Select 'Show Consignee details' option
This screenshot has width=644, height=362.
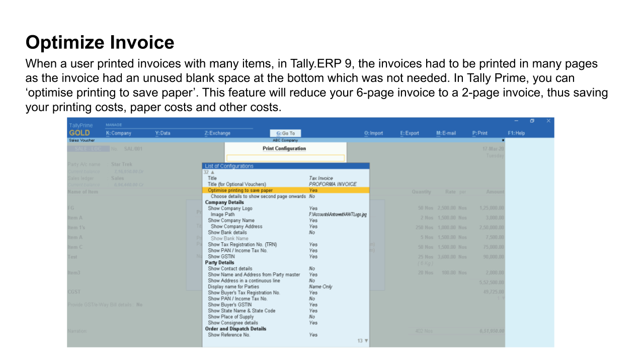(286, 323)
